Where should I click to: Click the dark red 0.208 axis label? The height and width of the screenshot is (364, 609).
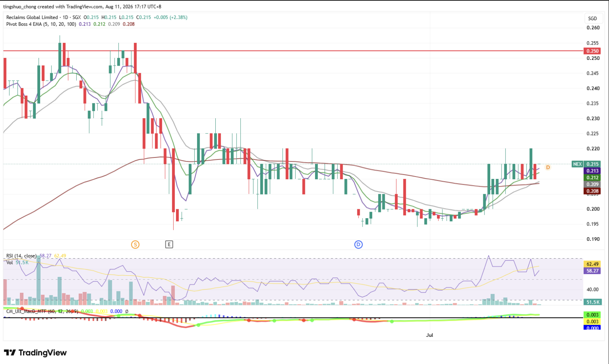point(592,191)
